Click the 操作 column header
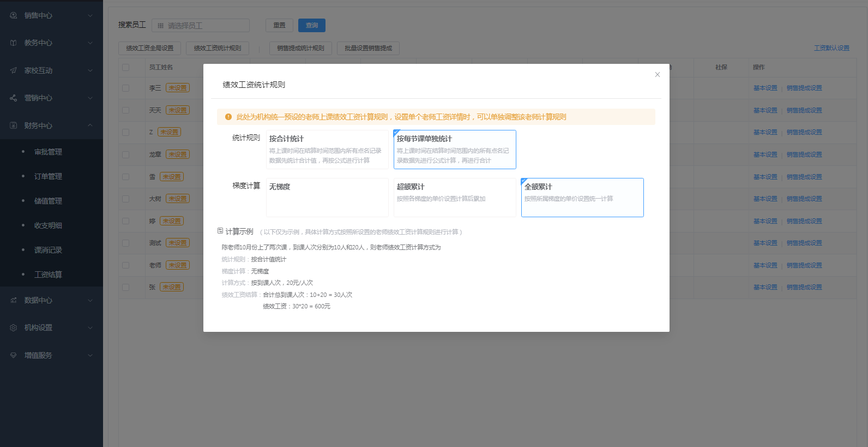868x447 pixels. (x=759, y=67)
